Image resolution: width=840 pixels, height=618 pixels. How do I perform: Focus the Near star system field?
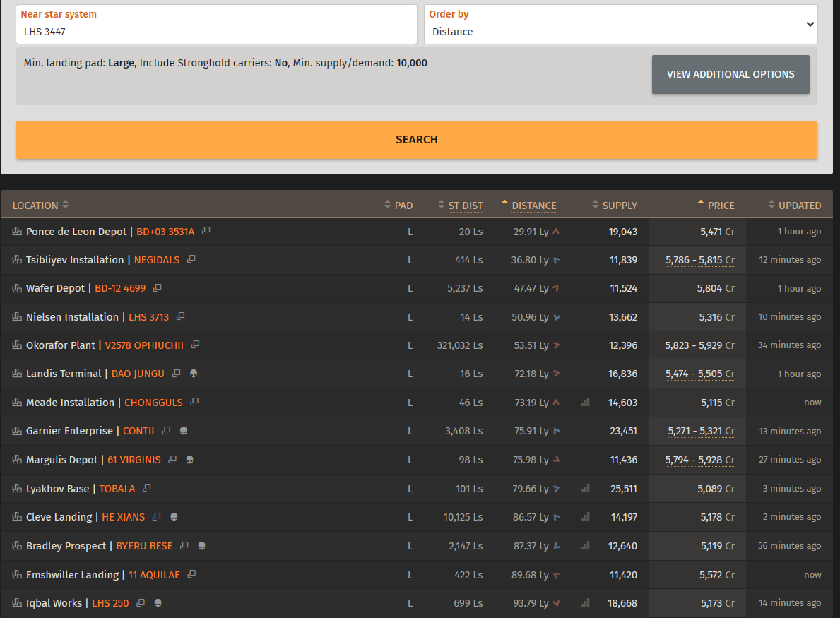(x=216, y=25)
